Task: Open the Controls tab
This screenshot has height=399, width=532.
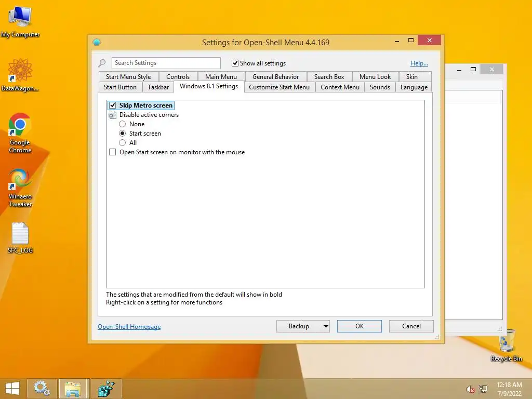Action: tap(178, 77)
